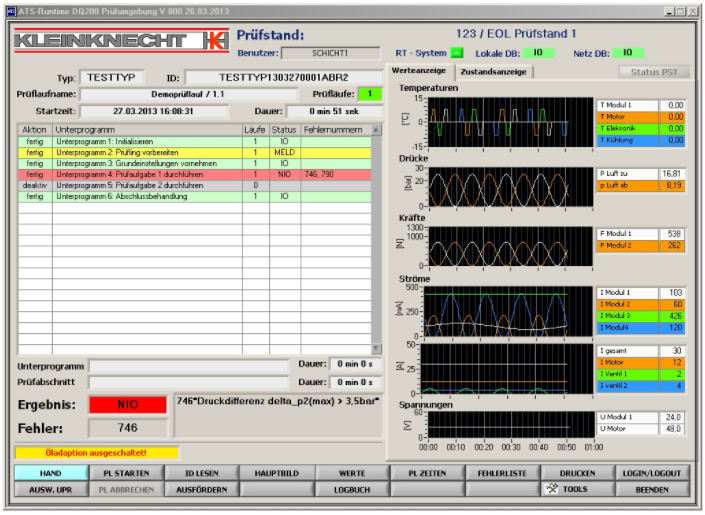Click the Prüflaufname field
This screenshot has width=705, height=515.
(188, 94)
